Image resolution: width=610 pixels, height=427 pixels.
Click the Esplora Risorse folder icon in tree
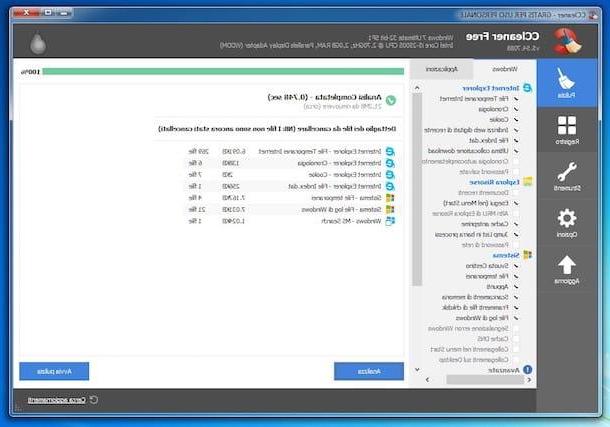click(x=528, y=182)
